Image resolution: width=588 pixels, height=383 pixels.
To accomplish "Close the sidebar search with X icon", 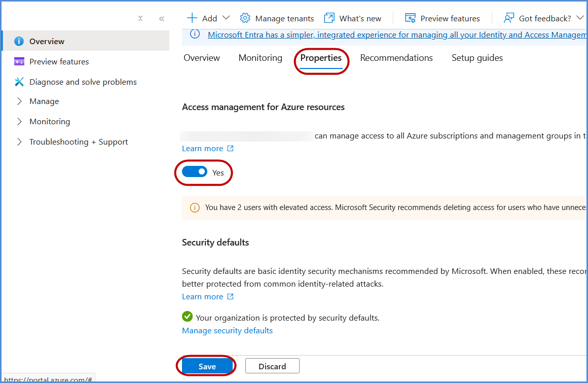I will 140,19.
